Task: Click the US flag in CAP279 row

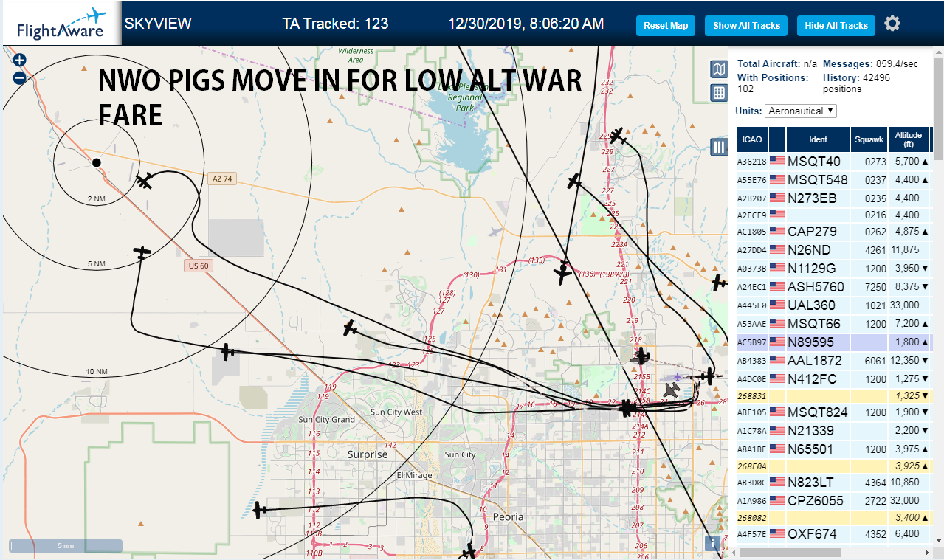Action: coord(777,231)
